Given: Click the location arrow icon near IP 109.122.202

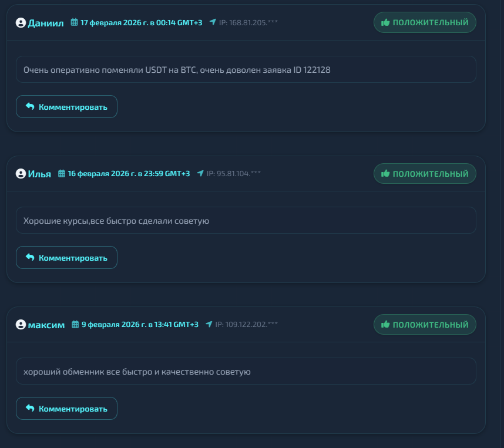Looking at the screenshot, I should [209, 324].
